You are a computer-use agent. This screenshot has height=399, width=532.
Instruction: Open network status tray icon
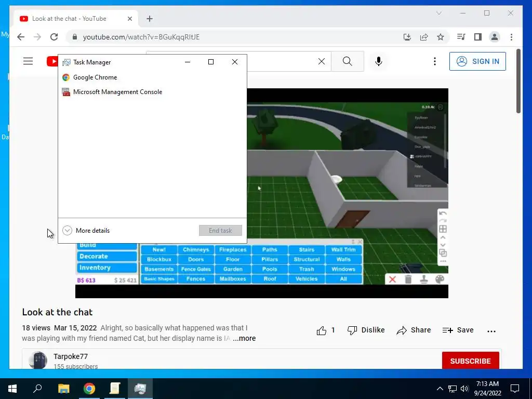click(x=453, y=389)
